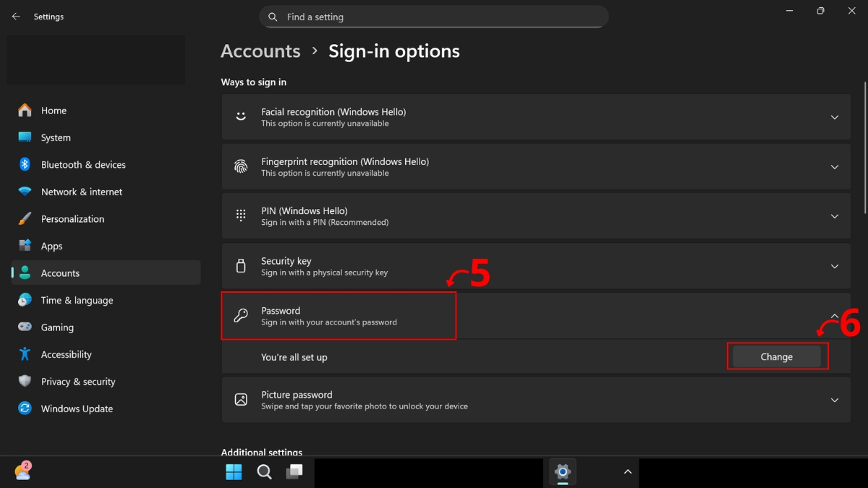Click the PIN keypad icon
This screenshot has width=868, height=488.
pos(240,215)
